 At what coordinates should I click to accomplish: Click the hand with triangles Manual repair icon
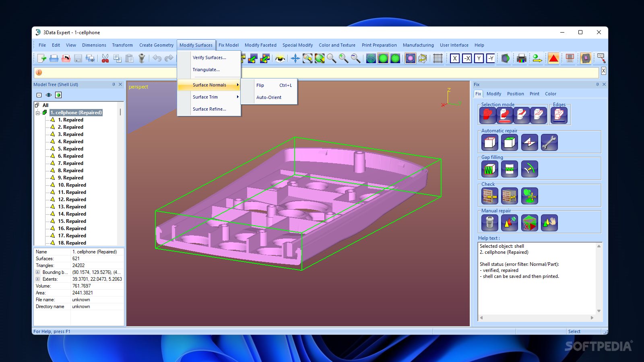click(549, 222)
